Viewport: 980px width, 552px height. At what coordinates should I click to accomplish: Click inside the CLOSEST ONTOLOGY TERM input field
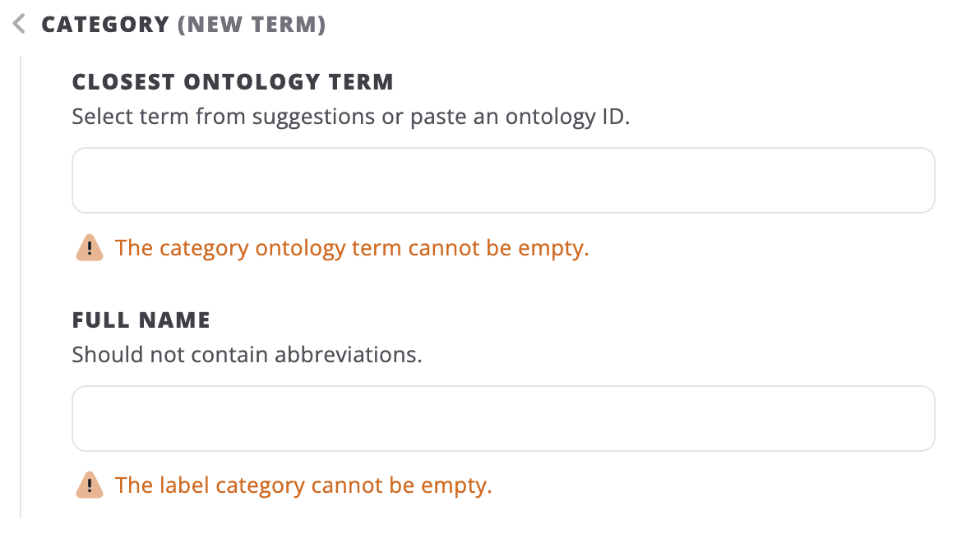coord(503,180)
